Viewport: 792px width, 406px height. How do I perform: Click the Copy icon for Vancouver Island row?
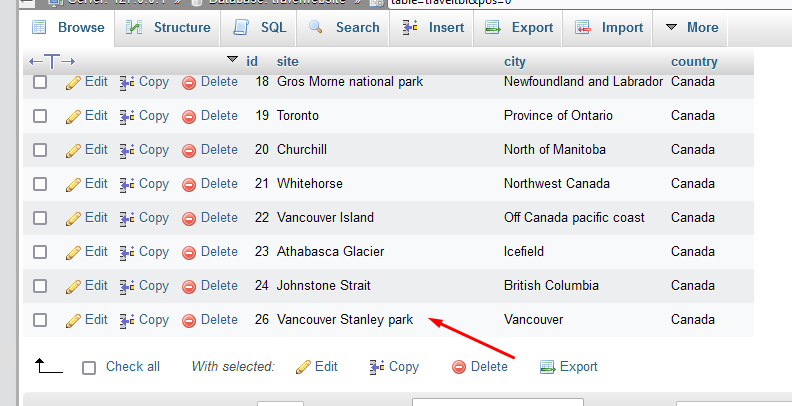click(127, 218)
